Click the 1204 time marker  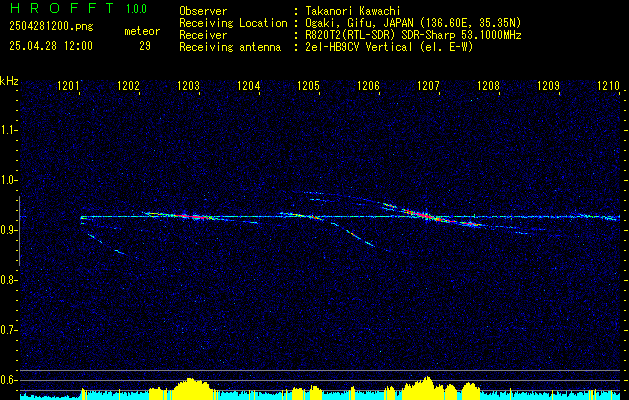(248, 85)
